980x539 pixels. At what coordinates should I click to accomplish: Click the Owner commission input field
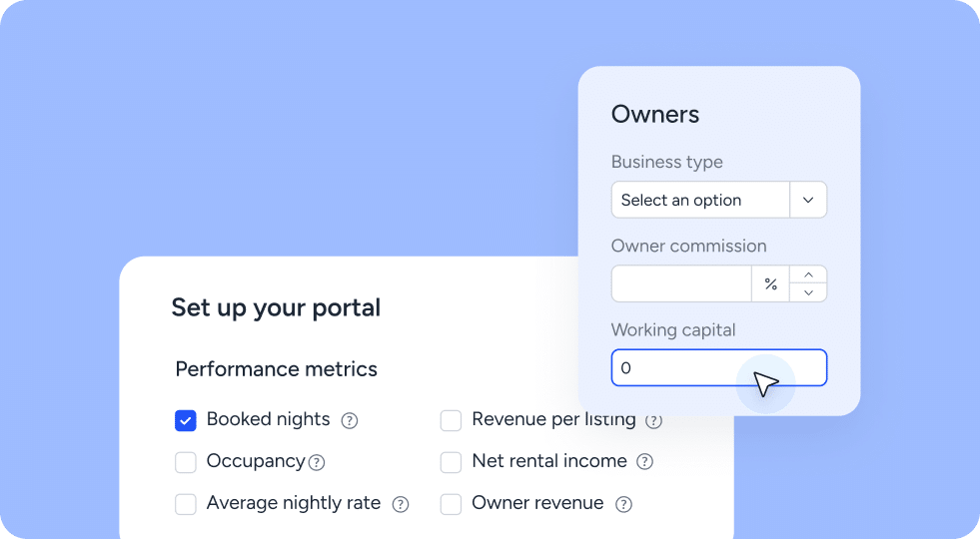pos(681,284)
